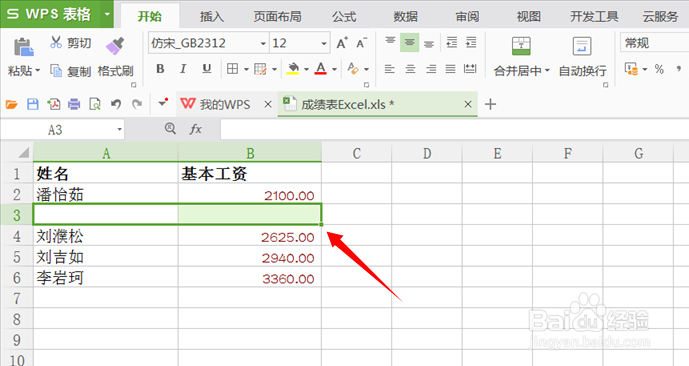Image resolution: width=689 pixels, height=366 pixels.
Task: Switch to the 公式 ribbon tab
Action: click(344, 17)
